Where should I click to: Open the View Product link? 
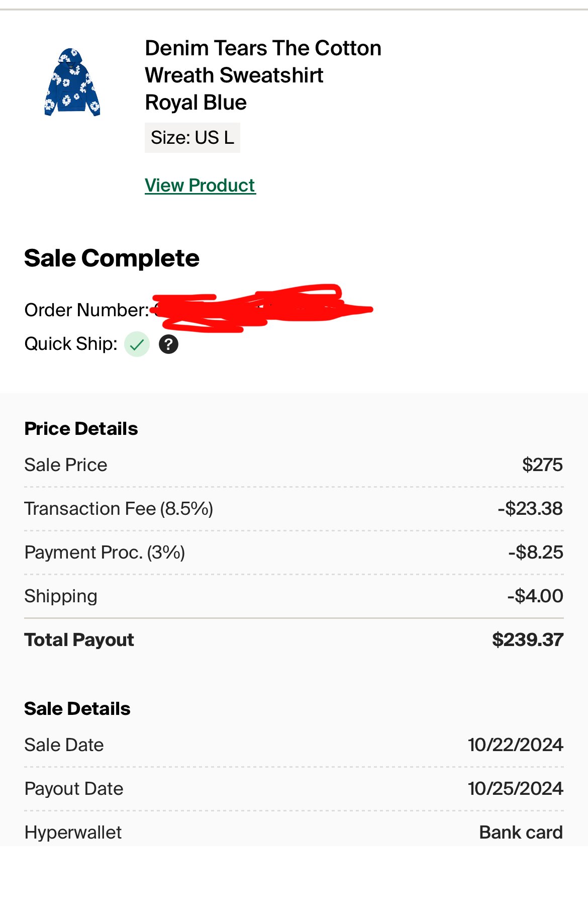point(200,186)
